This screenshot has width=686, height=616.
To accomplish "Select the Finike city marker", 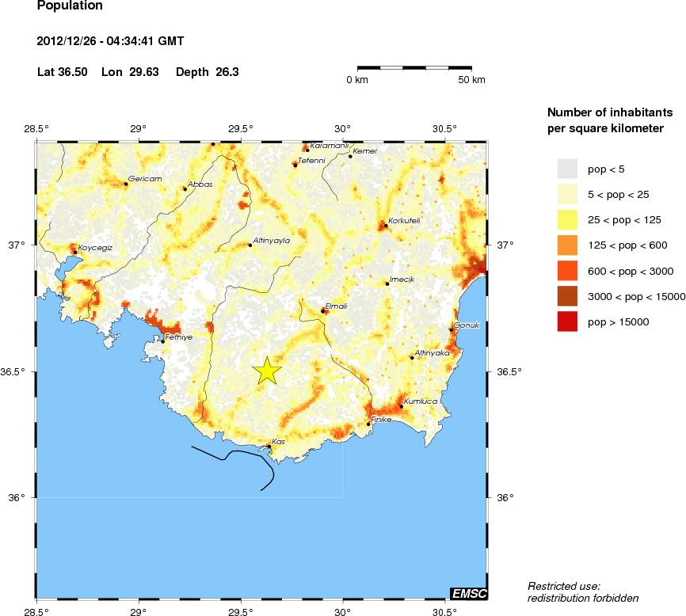I will click(368, 424).
